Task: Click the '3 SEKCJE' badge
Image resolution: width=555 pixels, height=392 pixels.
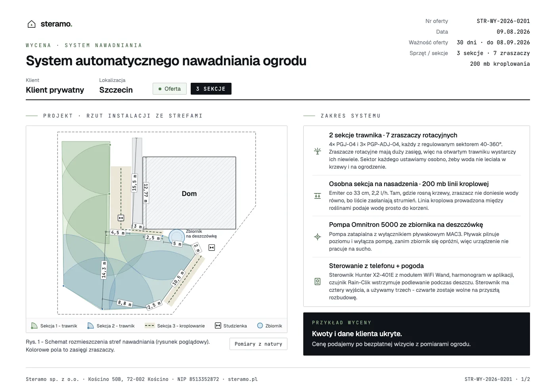Action: click(211, 89)
